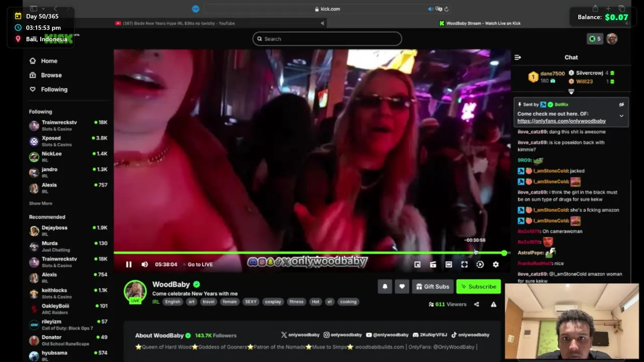The width and height of the screenshot is (644, 362).
Task: Cast the stream to another device
Action: pyautogui.click(x=433, y=264)
